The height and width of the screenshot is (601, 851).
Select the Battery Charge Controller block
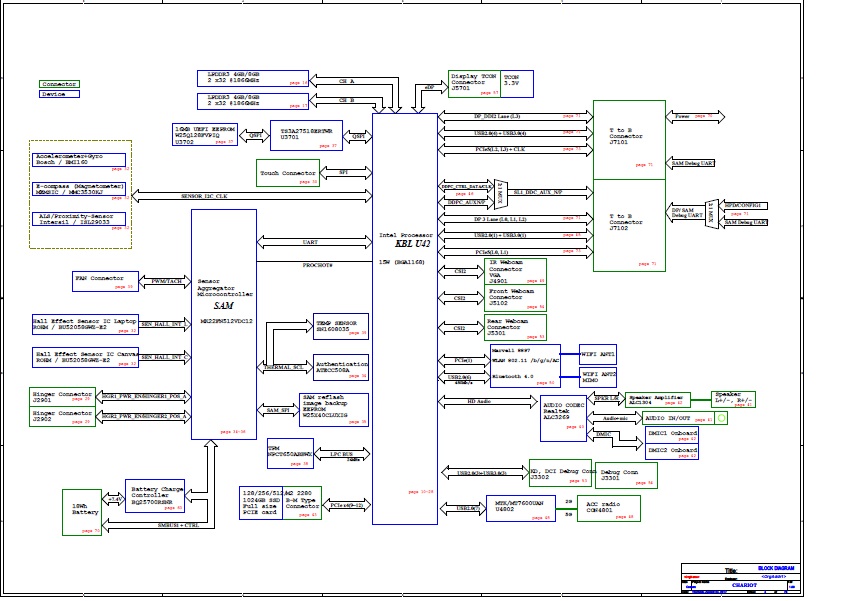tap(157, 497)
